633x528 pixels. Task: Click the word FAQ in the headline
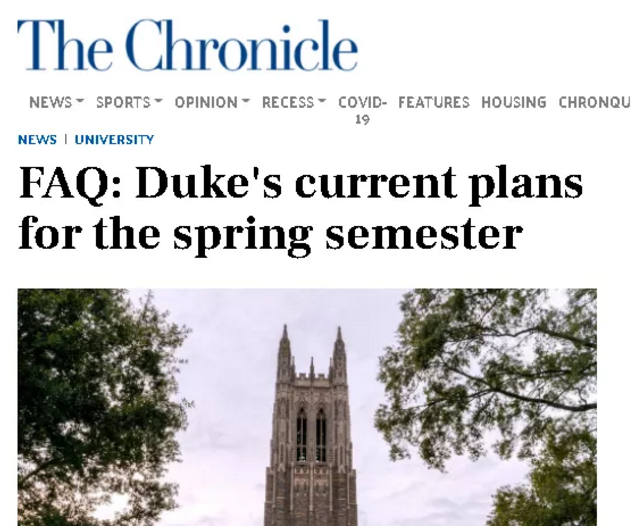(67, 184)
